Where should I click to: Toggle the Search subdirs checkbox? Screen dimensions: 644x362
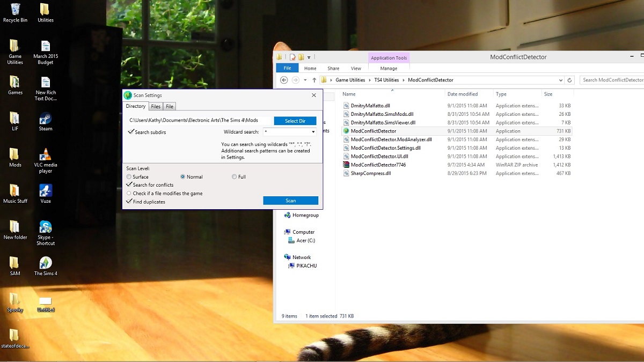131,132
